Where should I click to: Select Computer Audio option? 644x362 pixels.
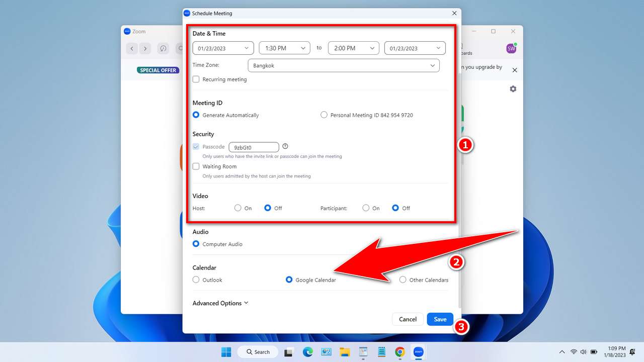click(x=196, y=244)
